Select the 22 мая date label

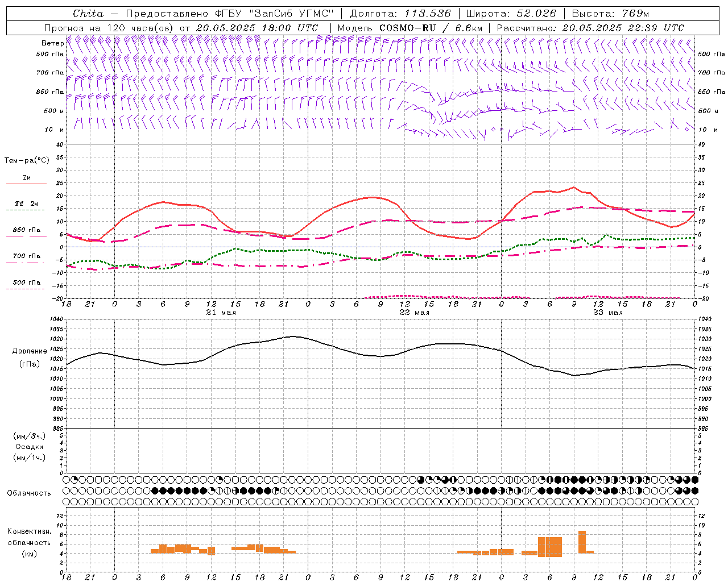tap(414, 313)
